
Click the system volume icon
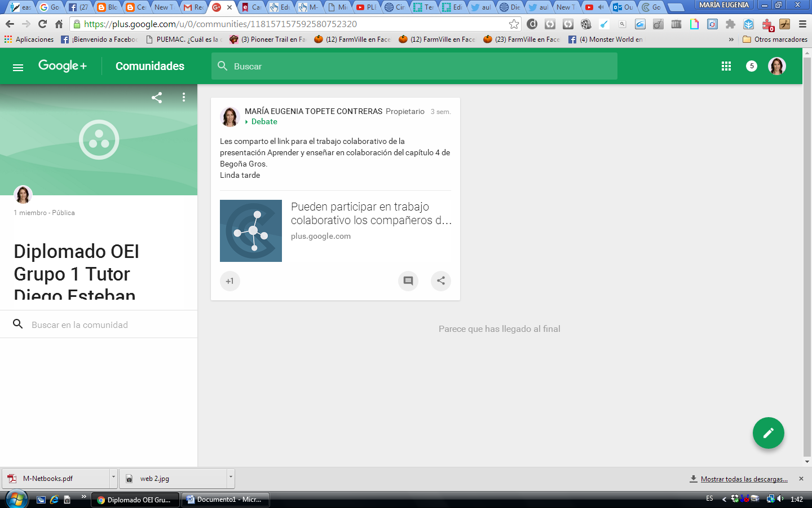(780, 499)
